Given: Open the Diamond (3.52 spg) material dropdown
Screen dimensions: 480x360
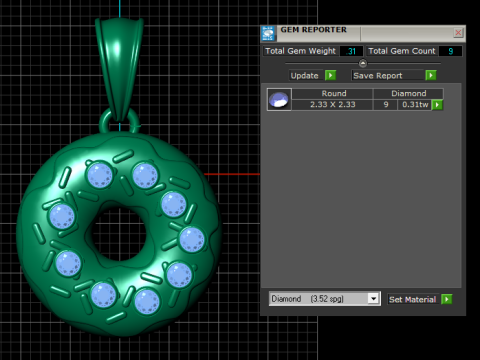Looking at the screenshot, I should point(374,299).
